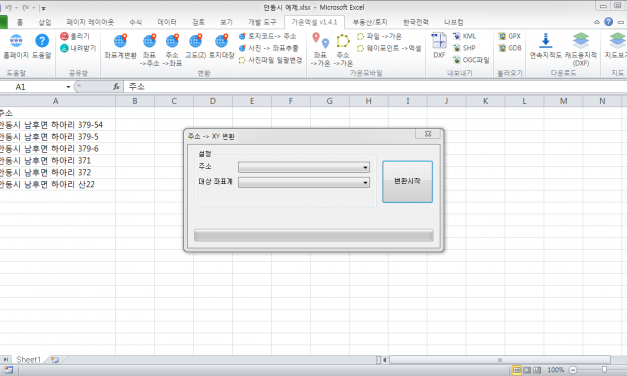Click the zoom slider handle

pos(604,370)
